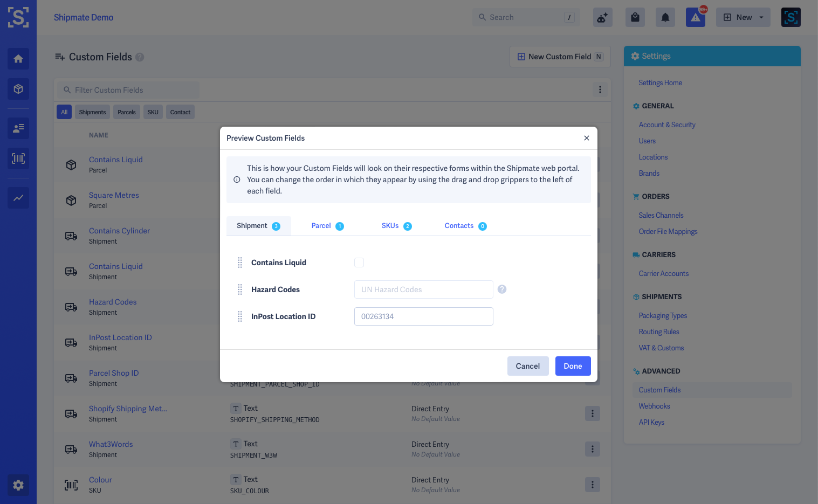818x504 pixels.
Task: Close the Preview Custom Fields dialog
Action: pyautogui.click(x=587, y=138)
